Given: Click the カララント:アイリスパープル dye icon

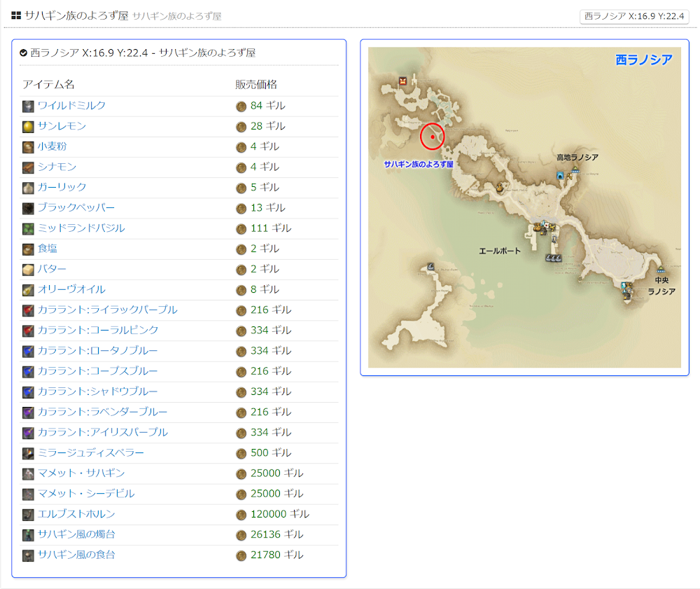Looking at the screenshot, I should click(28, 433).
